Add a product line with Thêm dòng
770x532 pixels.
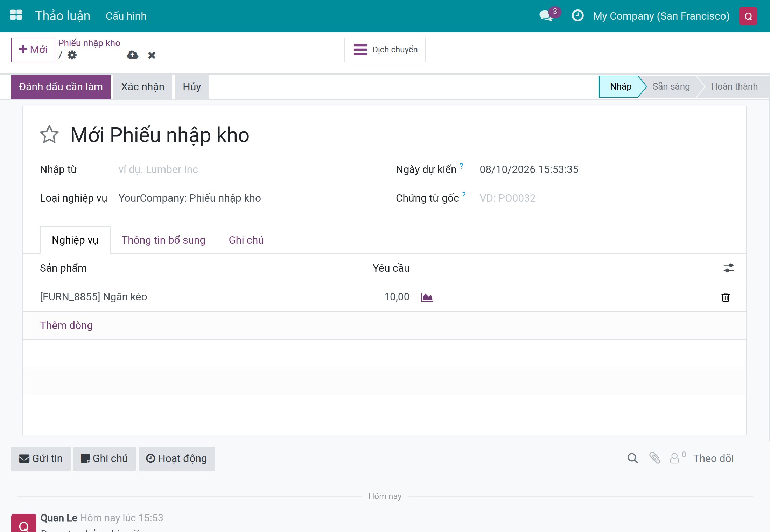66,325
